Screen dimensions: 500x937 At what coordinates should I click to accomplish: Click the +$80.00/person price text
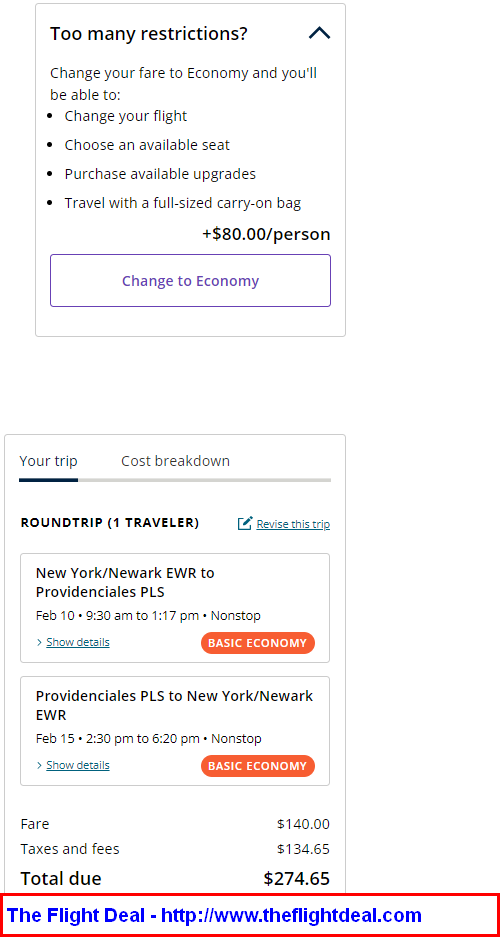click(266, 234)
